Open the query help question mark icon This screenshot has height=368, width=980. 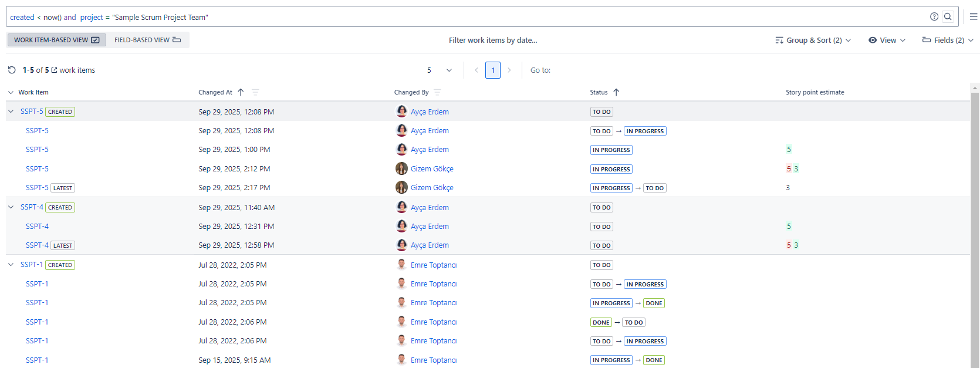(934, 17)
